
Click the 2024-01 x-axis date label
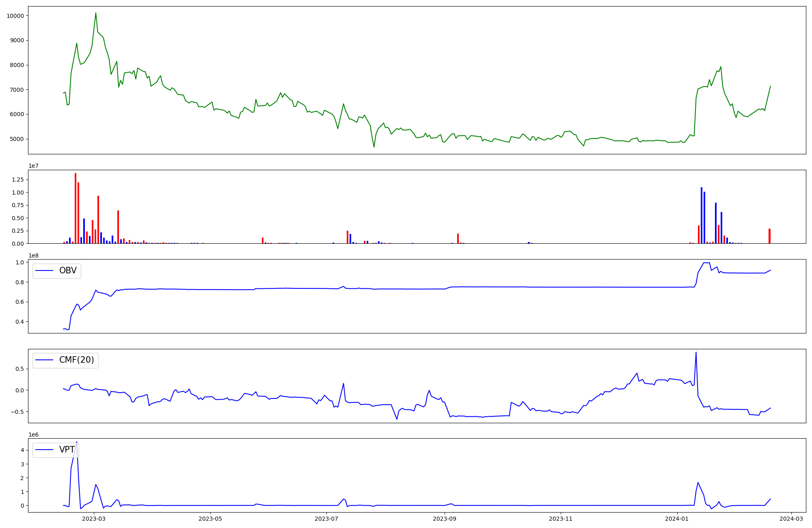tap(677, 518)
